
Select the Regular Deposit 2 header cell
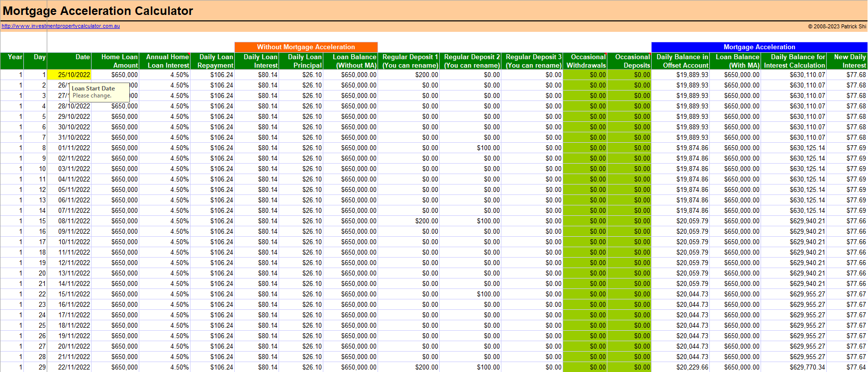click(x=471, y=61)
